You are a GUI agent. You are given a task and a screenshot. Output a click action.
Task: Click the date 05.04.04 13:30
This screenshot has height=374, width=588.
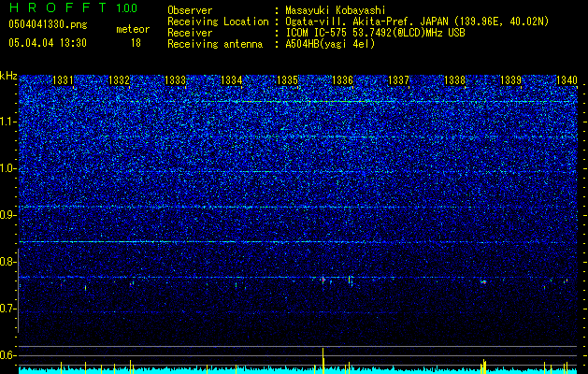click(x=48, y=43)
